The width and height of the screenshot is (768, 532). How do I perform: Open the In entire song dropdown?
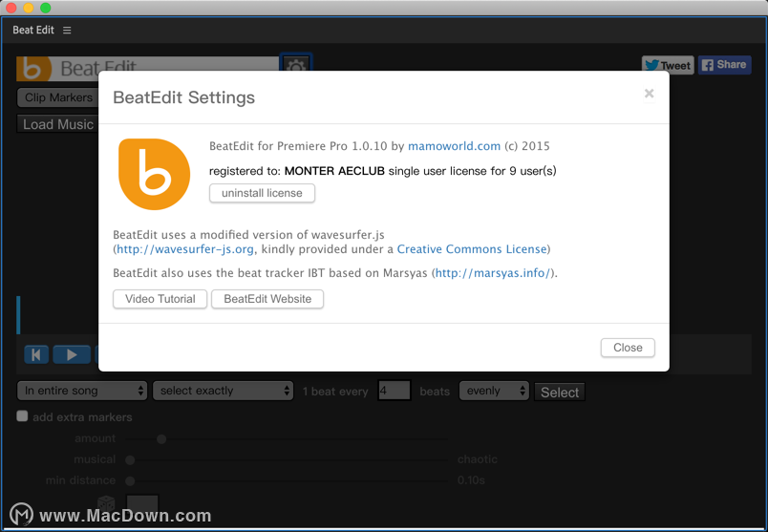tap(82, 391)
